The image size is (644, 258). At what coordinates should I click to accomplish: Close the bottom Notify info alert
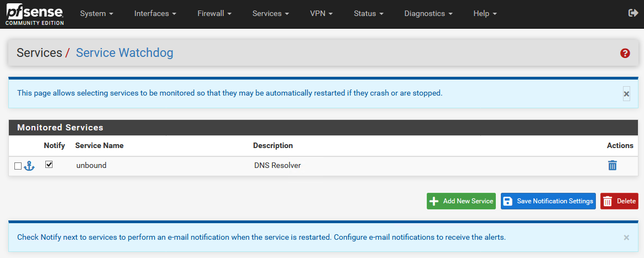(626, 238)
